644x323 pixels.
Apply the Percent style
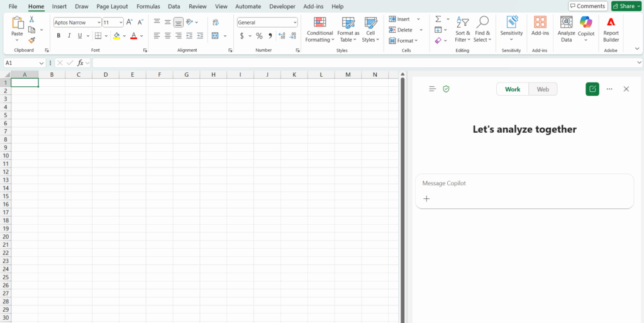coord(259,36)
